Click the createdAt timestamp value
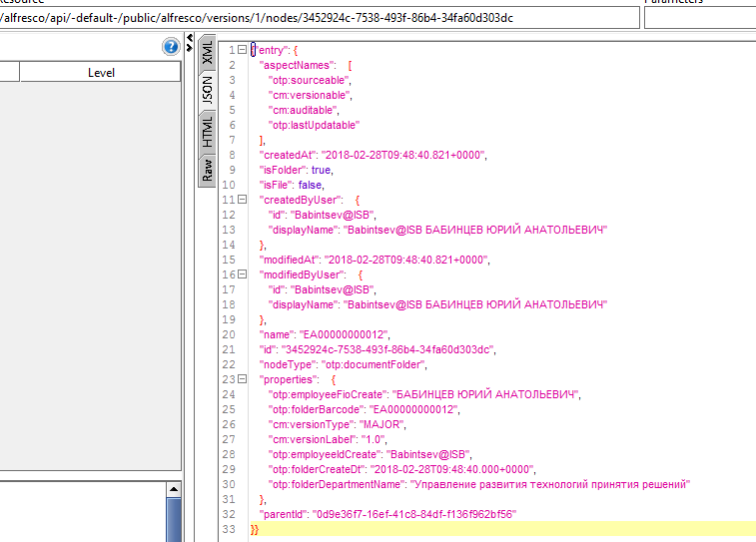756x542 pixels. (x=403, y=155)
